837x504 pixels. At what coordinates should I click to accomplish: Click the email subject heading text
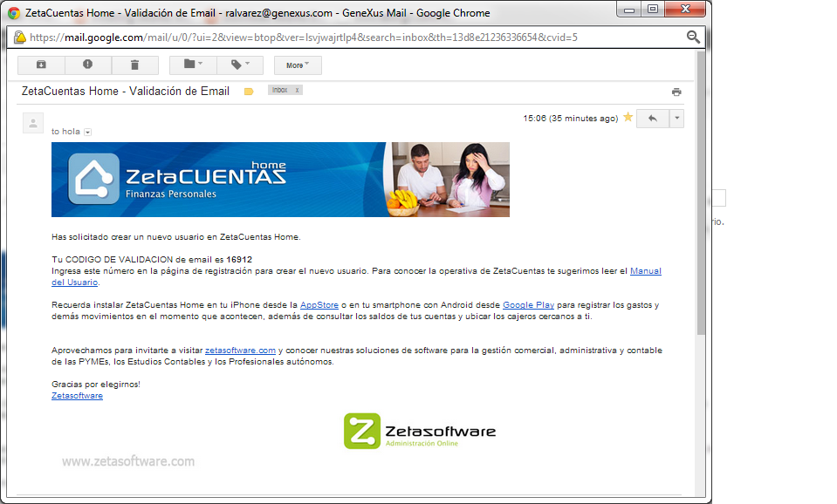click(x=126, y=92)
